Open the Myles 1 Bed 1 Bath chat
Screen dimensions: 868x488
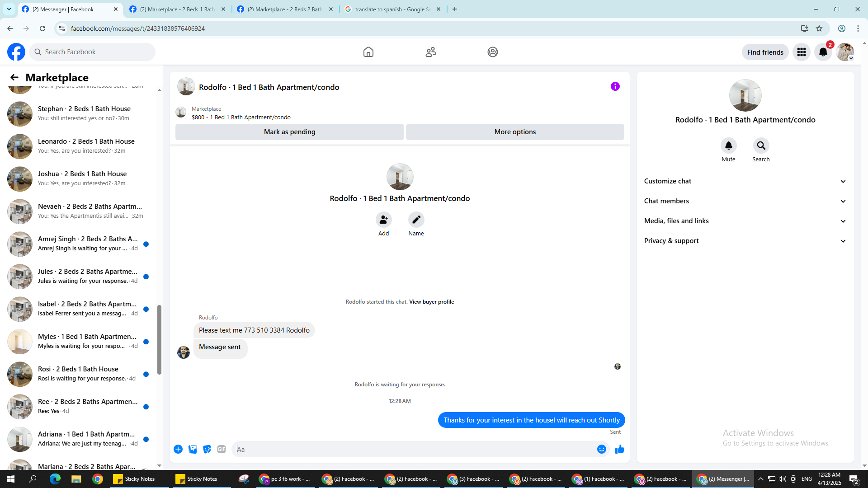(80, 341)
